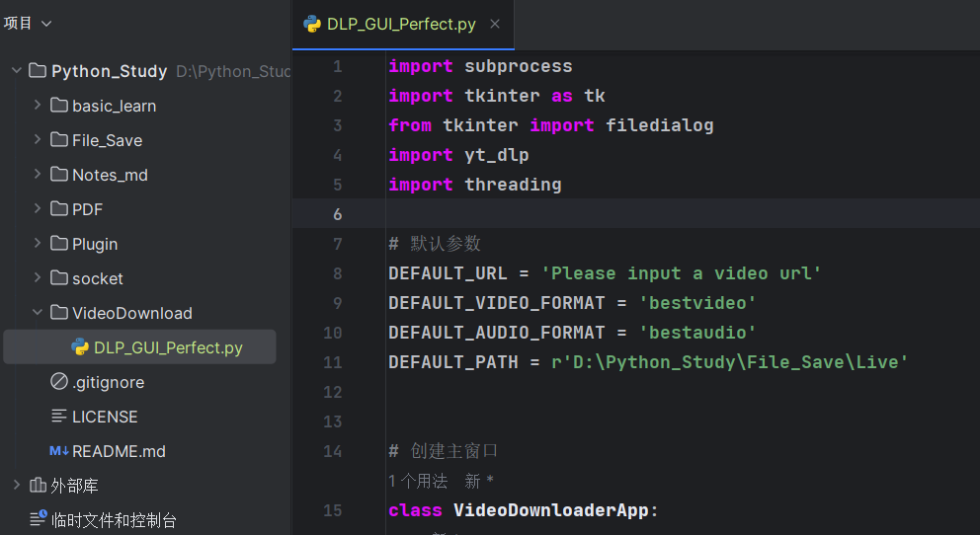
Task: Expand the Notes_md folder
Action: [38, 174]
